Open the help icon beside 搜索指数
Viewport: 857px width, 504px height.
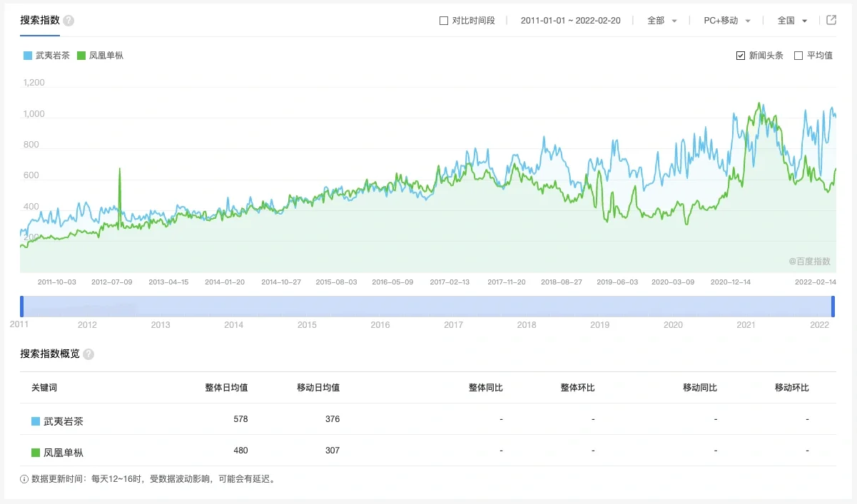69,21
